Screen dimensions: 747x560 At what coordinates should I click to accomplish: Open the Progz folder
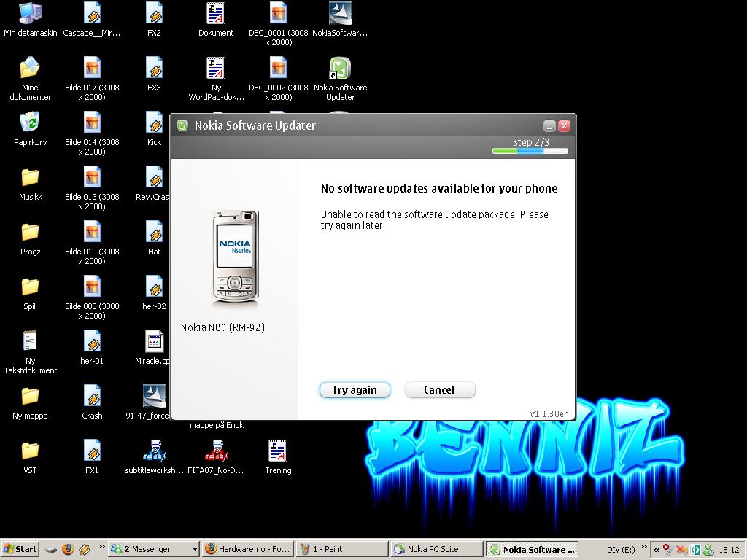[30, 238]
